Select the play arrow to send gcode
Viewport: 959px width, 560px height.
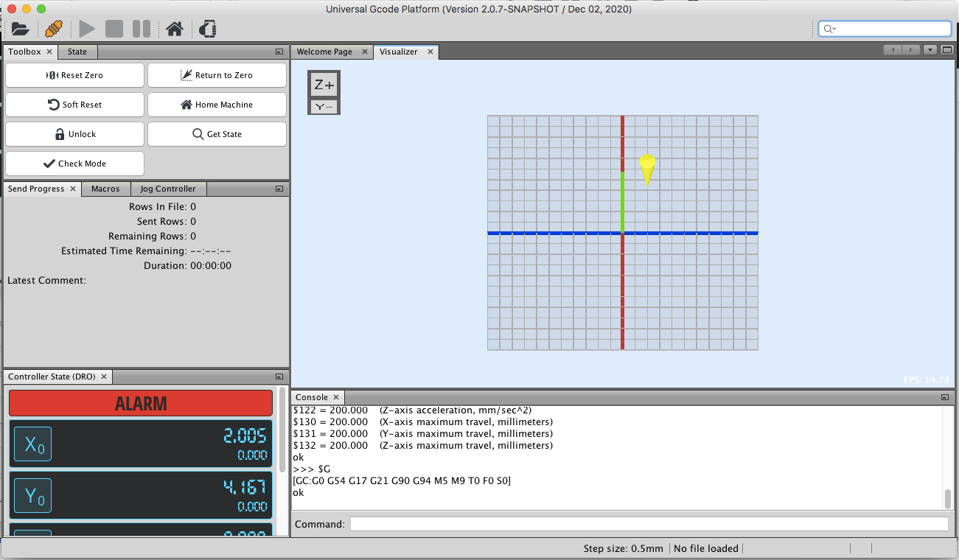click(x=86, y=29)
